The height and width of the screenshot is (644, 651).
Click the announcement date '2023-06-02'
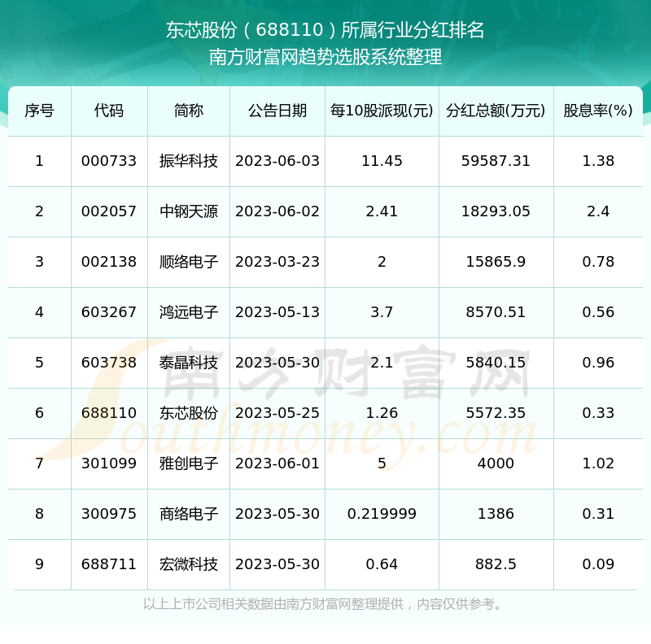pos(277,211)
